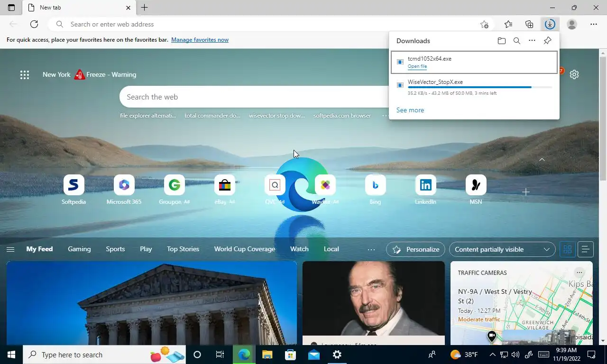Select the My Feed tab

pyautogui.click(x=39, y=249)
